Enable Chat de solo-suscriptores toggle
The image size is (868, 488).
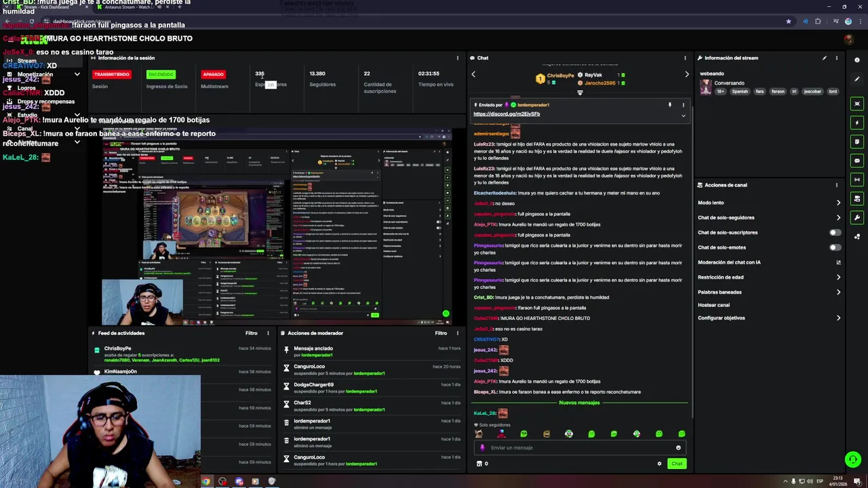[835, 232]
